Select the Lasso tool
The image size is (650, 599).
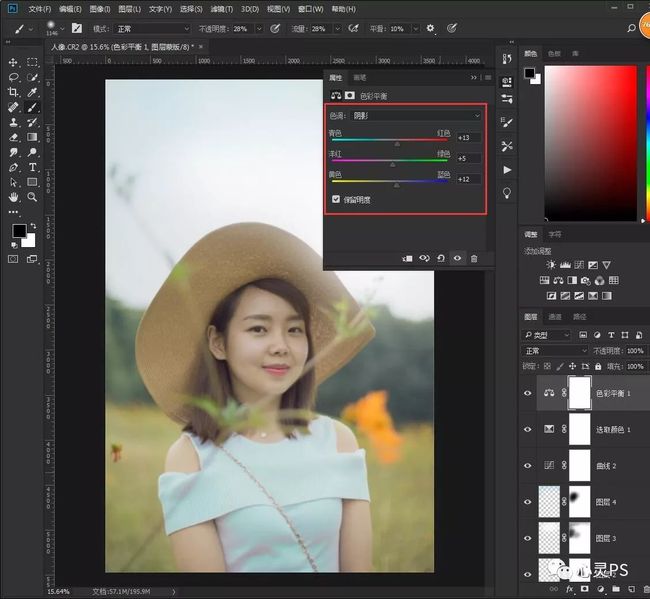(13, 77)
